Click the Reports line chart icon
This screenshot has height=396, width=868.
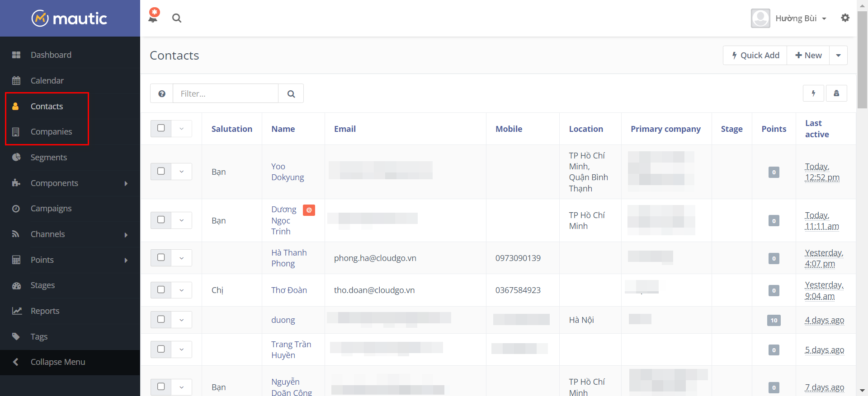[x=17, y=311]
